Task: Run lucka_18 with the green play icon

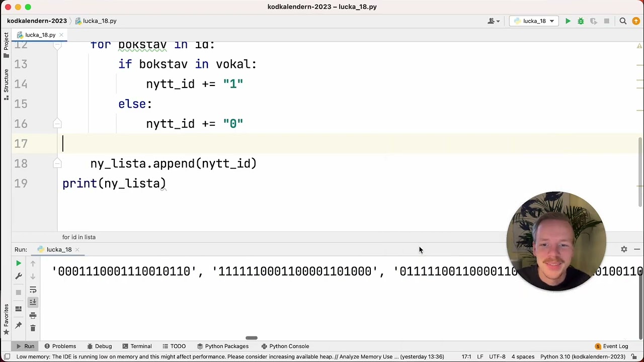Action: 568,21
